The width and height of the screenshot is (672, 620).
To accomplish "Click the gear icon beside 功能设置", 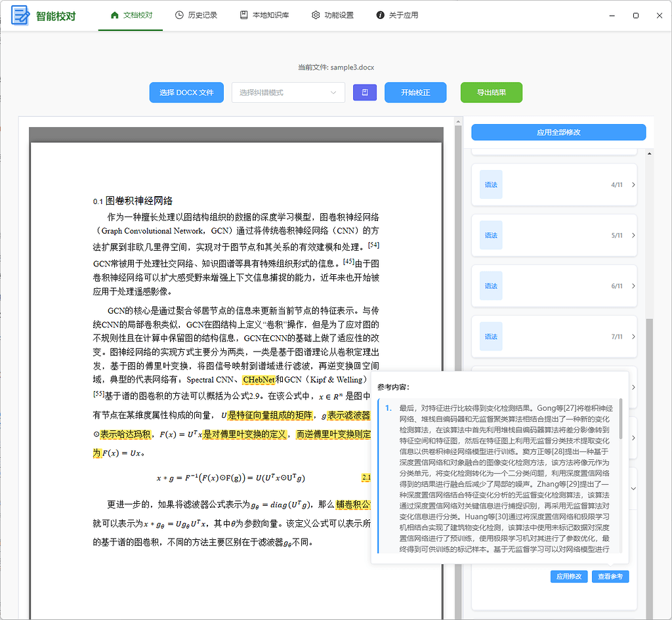I will [316, 16].
